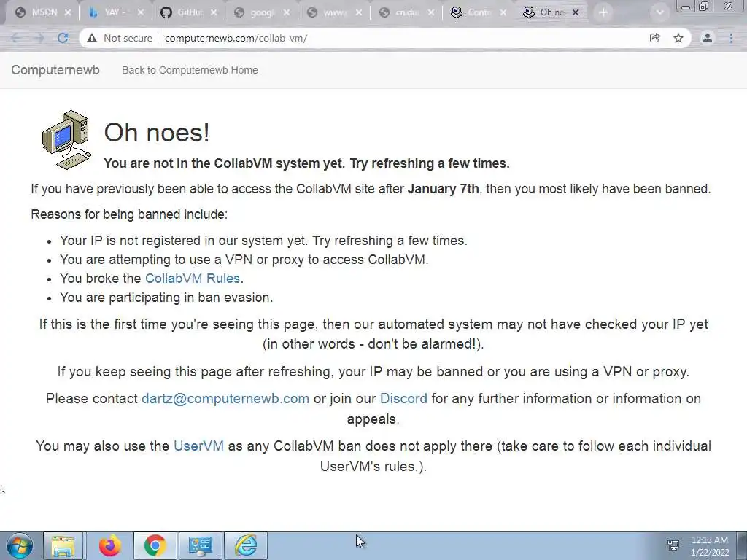This screenshot has width=747, height=560.
Task: Open the Not secure site information warning
Action: pyautogui.click(x=120, y=38)
